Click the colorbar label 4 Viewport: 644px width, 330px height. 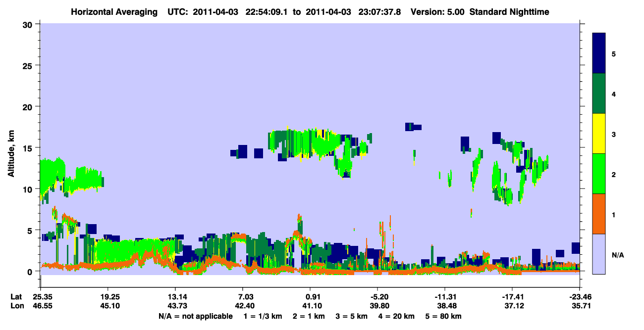click(614, 94)
